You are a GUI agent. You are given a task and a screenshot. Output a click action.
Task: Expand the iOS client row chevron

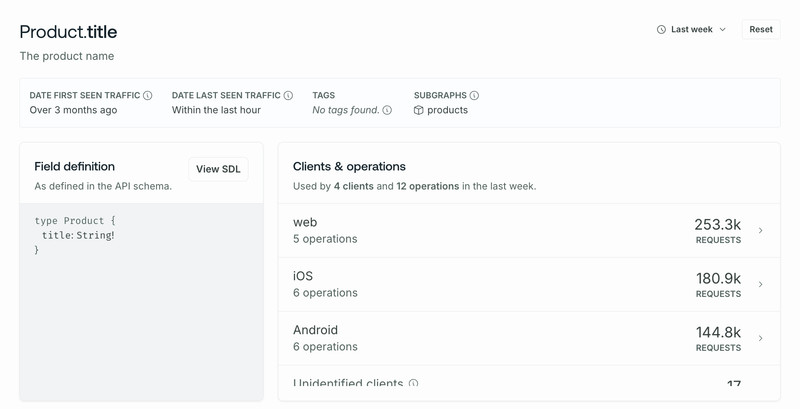click(760, 285)
